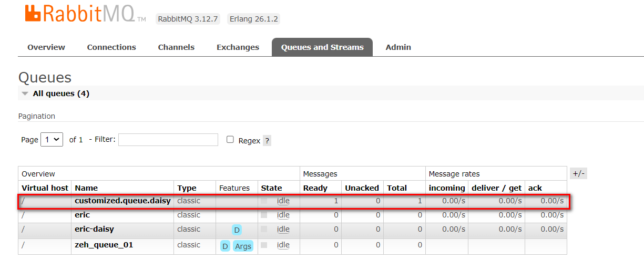Open the Connections tab
This screenshot has height=260, width=644.
111,47
